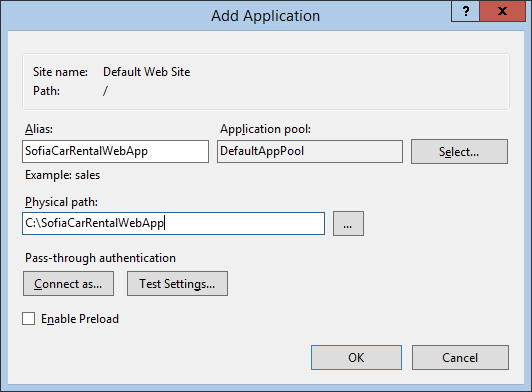Open the help question mark button
This screenshot has height=392, width=532.
tap(466, 11)
